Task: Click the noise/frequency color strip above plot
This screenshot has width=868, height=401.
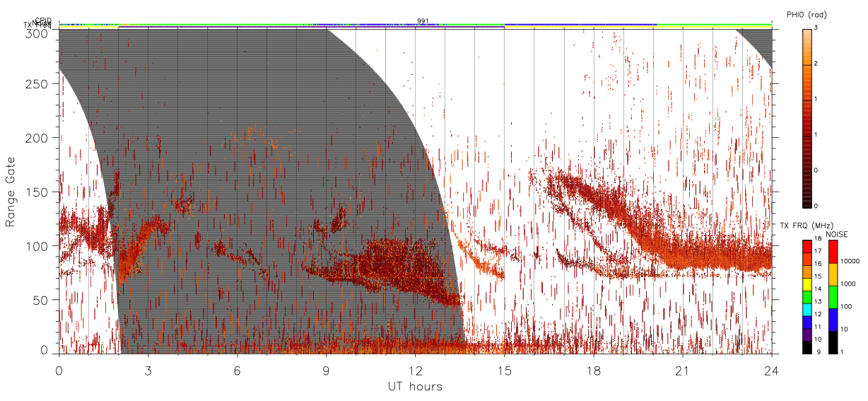Action: (415, 25)
